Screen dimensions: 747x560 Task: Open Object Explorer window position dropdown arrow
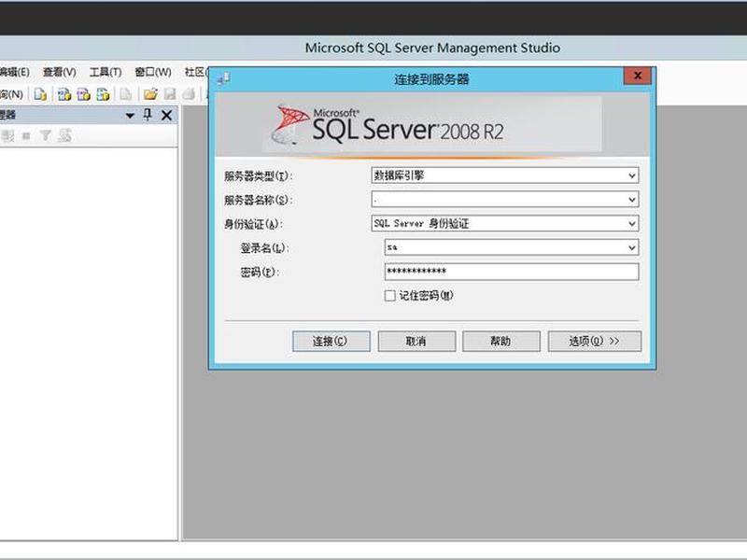[130, 116]
